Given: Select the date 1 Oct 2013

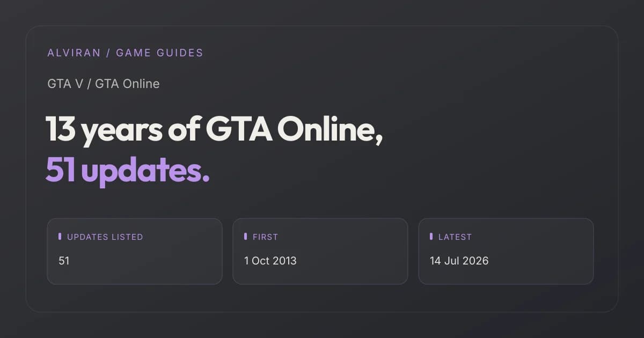Looking at the screenshot, I should 270,261.
